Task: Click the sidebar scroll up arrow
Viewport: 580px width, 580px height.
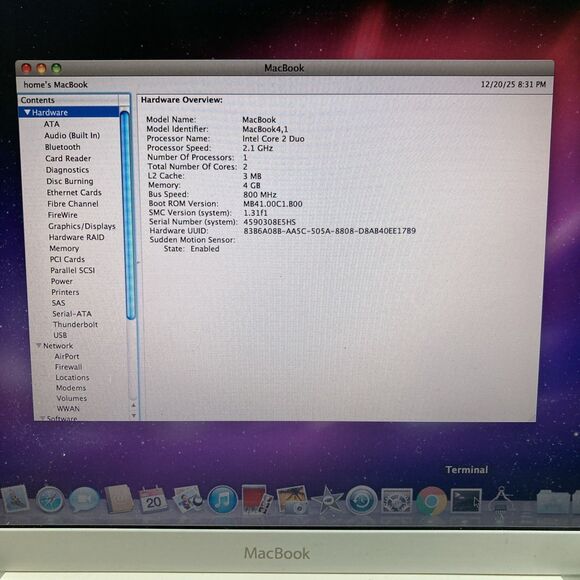Action: coord(134,405)
